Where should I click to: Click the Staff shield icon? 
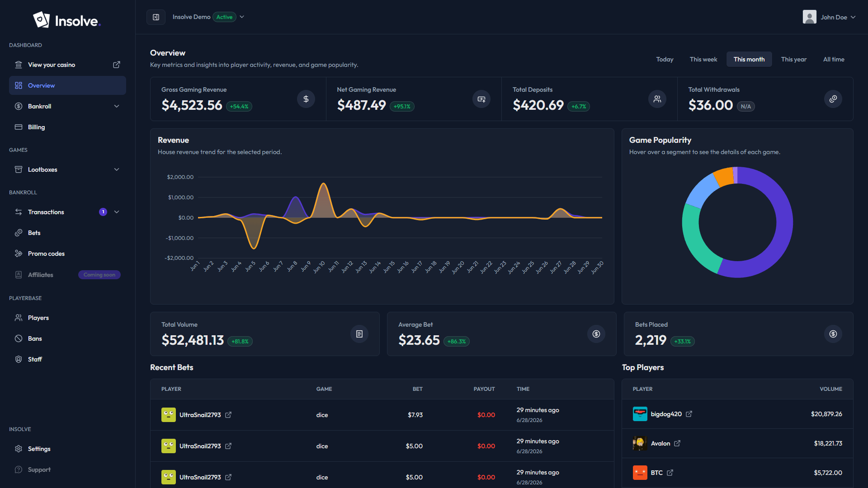point(19,359)
